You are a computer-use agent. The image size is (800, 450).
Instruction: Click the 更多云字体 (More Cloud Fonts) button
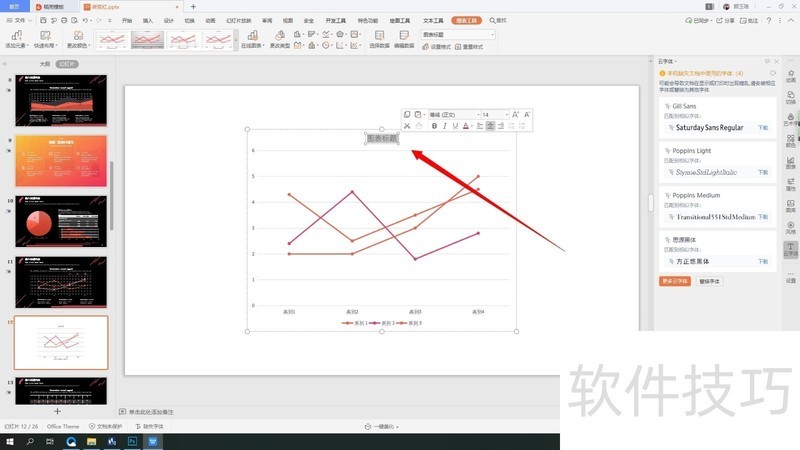pyautogui.click(x=674, y=281)
